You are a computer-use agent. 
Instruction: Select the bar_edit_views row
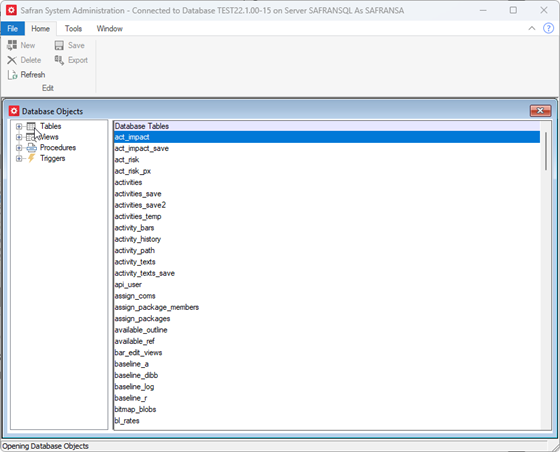tap(326, 353)
